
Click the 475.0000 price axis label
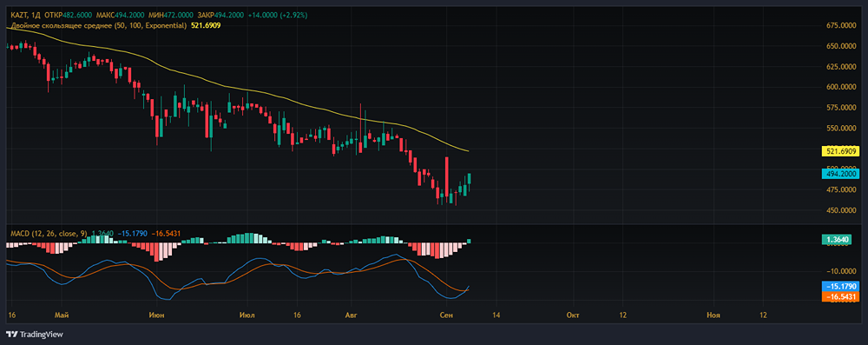[x=841, y=189]
